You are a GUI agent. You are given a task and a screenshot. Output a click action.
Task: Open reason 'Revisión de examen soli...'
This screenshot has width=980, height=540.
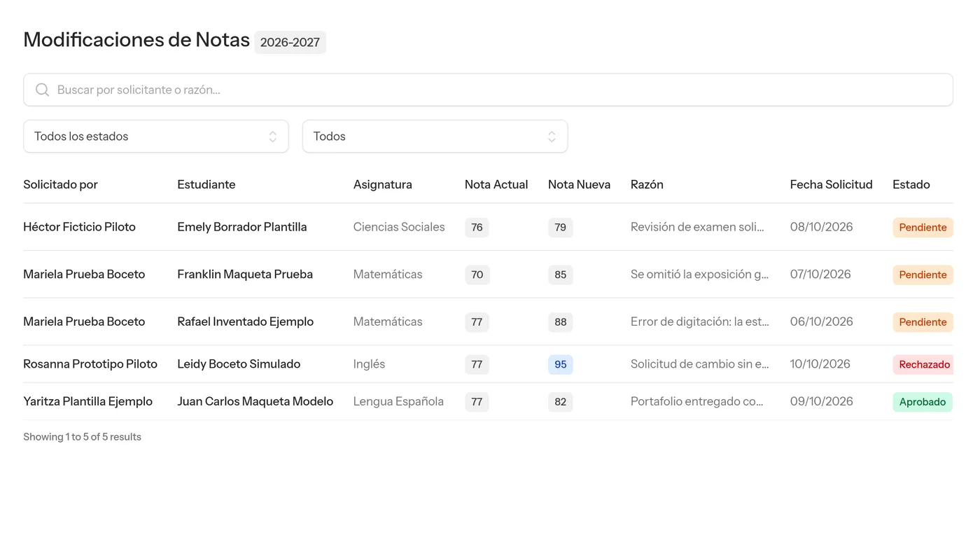point(697,227)
